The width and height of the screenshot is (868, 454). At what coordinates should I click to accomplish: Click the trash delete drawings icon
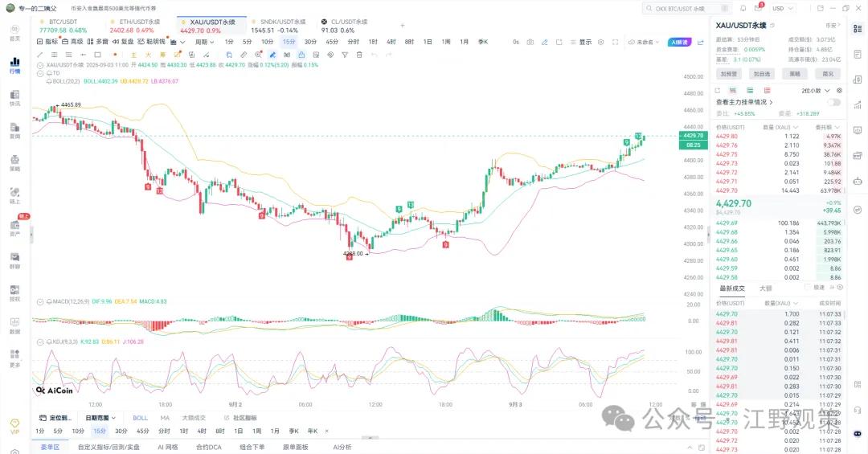pos(359,55)
